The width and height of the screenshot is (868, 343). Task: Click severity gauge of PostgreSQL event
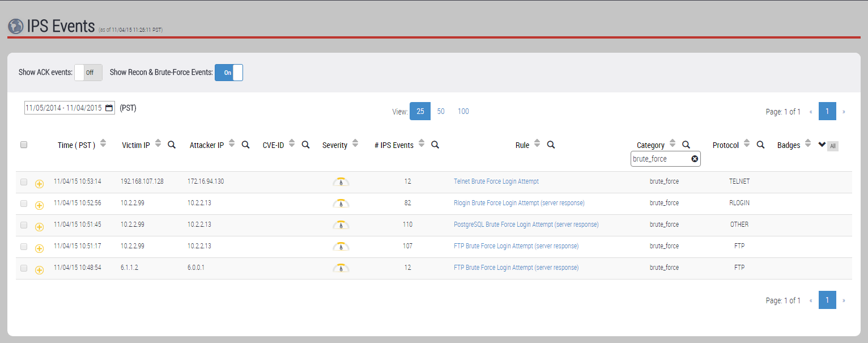point(341,225)
